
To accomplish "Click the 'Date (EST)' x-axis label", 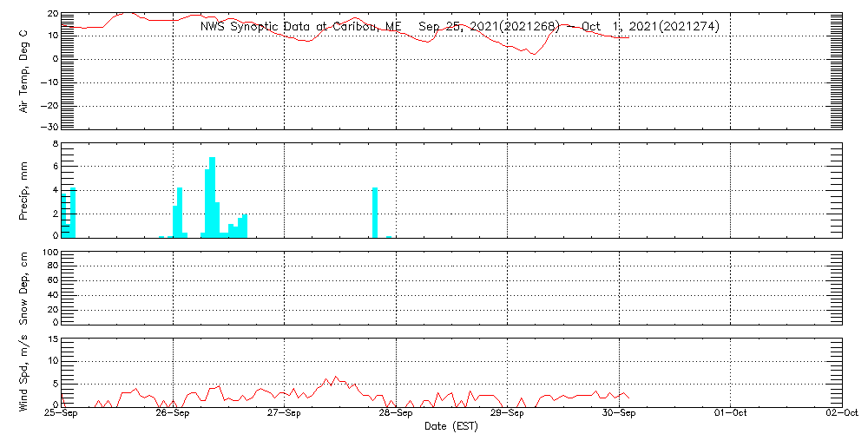I will [450, 426].
